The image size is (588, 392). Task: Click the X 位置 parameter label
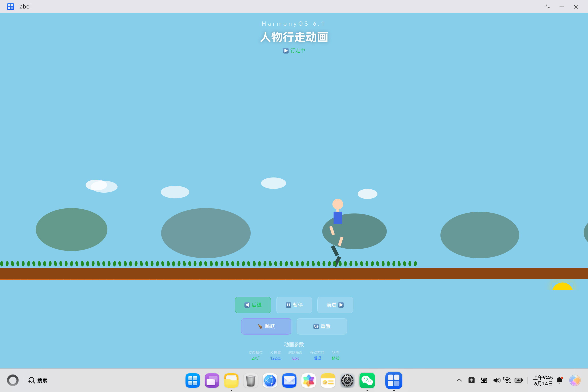(276, 352)
